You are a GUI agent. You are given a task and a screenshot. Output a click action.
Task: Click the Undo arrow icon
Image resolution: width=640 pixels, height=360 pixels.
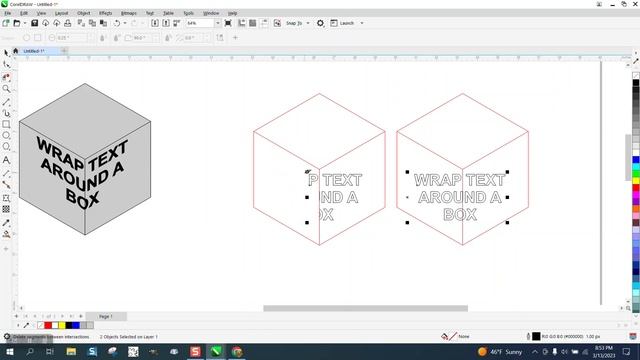click(x=117, y=23)
